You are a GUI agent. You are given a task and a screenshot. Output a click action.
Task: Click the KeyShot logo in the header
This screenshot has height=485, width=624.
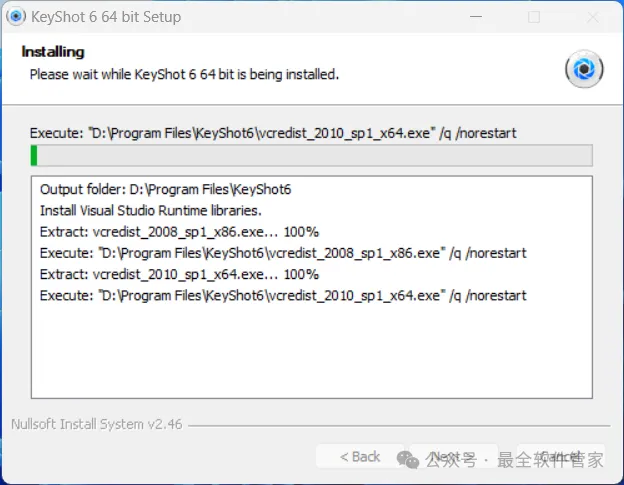[584, 69]
